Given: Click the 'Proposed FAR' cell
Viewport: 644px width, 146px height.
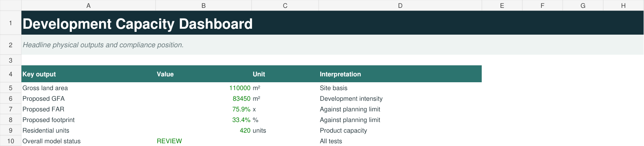Looking at the screenshot, I should point(88,109).
